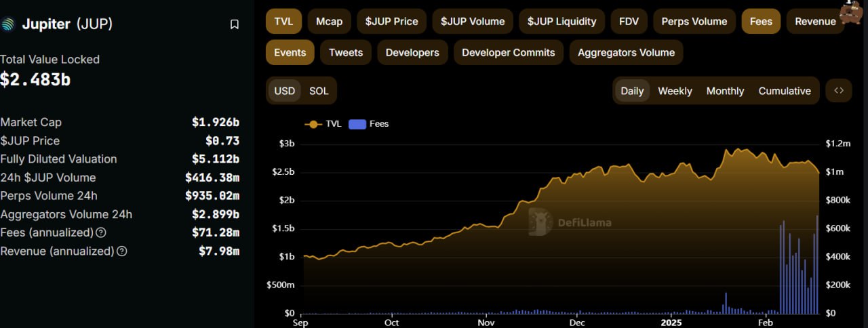Click the tallest Fees bar in February

coord(817,264)
